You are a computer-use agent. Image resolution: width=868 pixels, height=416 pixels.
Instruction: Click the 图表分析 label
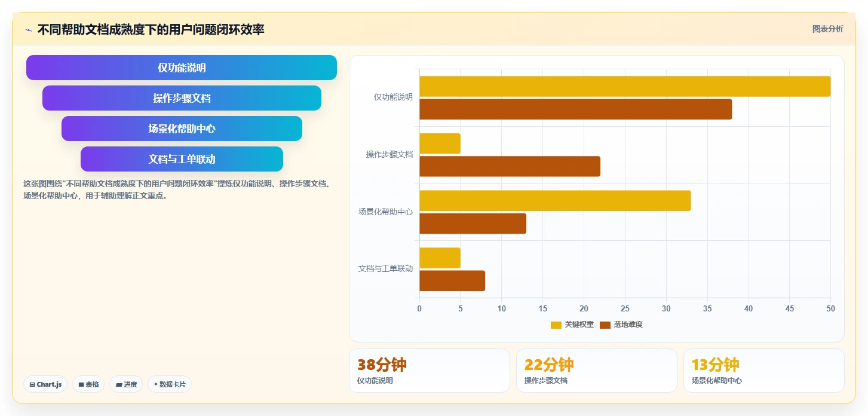(827, 29)
